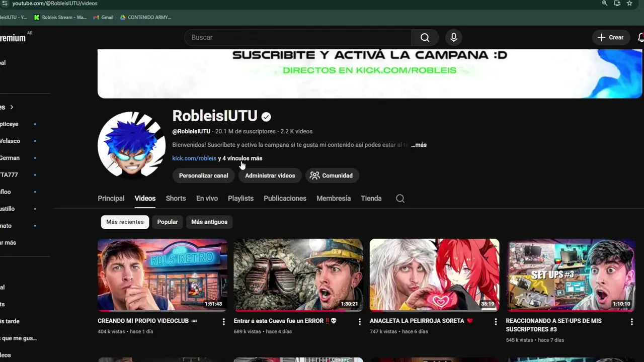Switch to the Principal tab
Screen dimensions: 644x362
pos(111,199)
